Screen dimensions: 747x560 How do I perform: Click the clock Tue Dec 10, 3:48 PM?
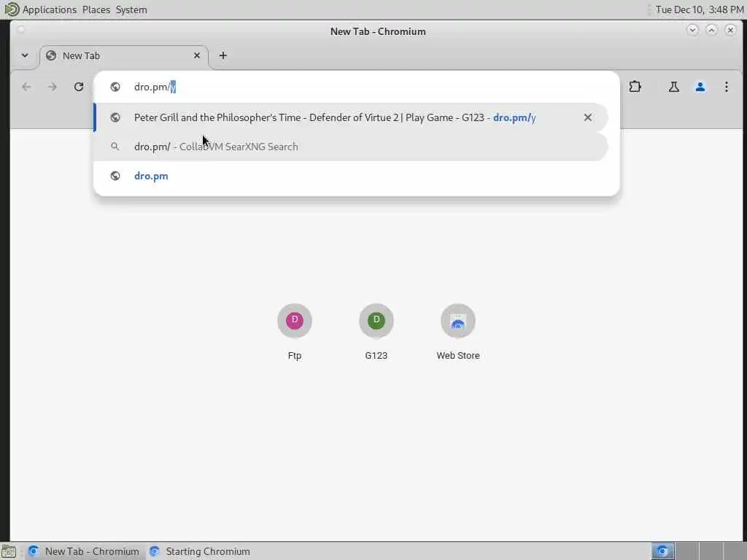[700, 9]
